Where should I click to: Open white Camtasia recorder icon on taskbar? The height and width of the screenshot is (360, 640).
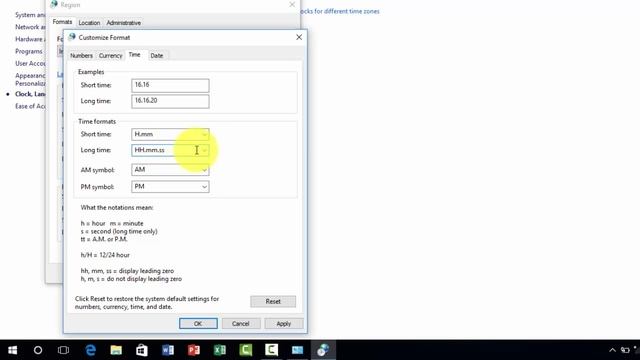coord(271,350)
